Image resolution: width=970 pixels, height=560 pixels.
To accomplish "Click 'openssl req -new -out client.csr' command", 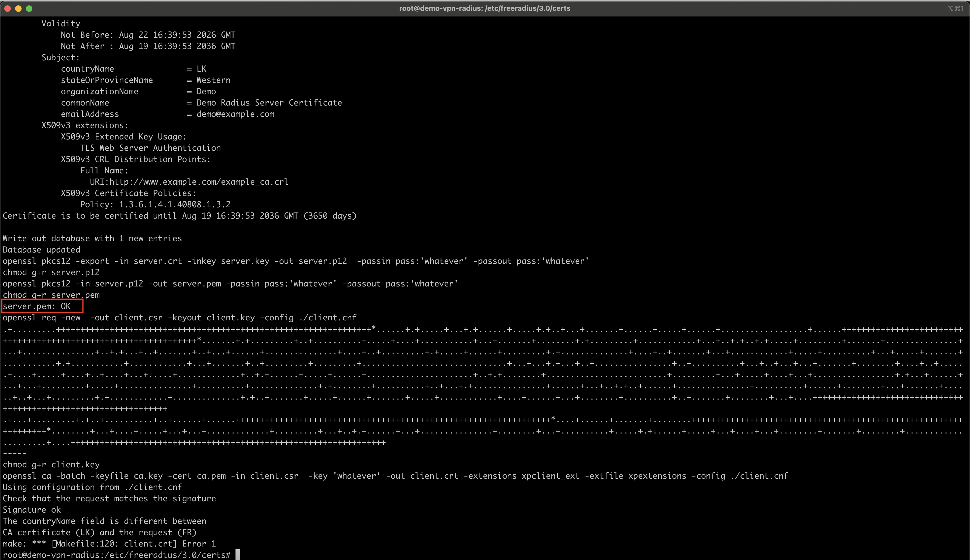I will point(179,318).
